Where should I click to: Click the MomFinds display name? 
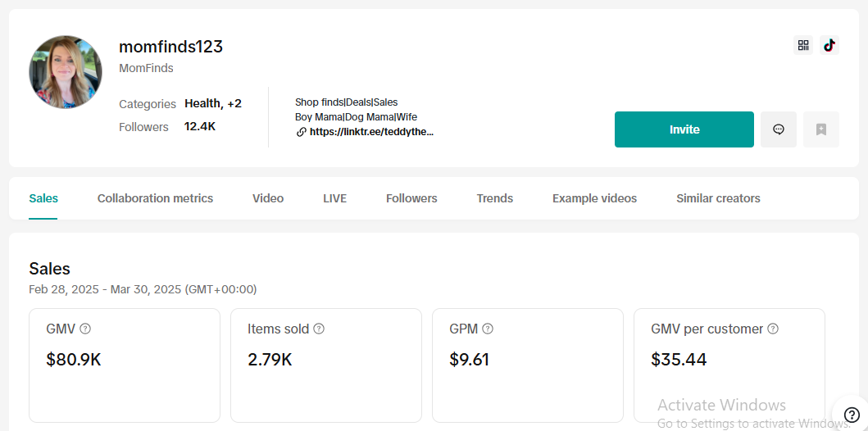tap(146, 68)
